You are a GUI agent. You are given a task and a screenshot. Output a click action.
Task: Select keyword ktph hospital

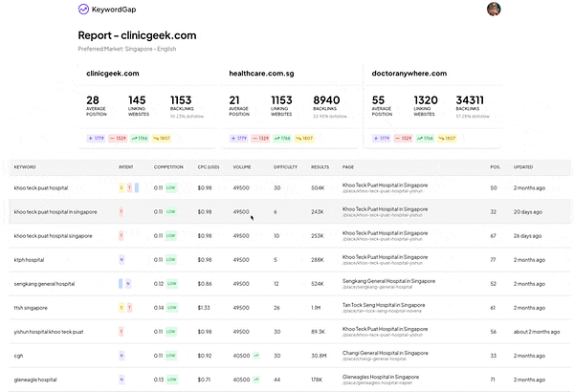tap(29, 260)
